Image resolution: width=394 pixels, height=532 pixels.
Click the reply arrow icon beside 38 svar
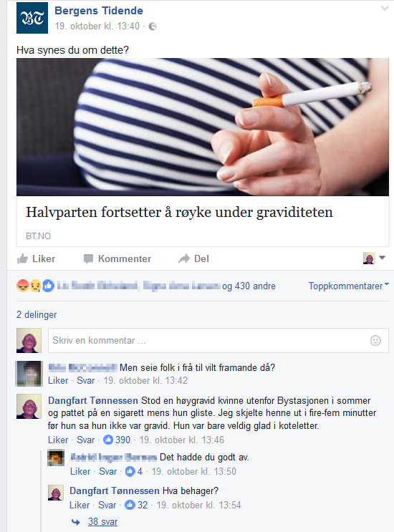point(76,522)
